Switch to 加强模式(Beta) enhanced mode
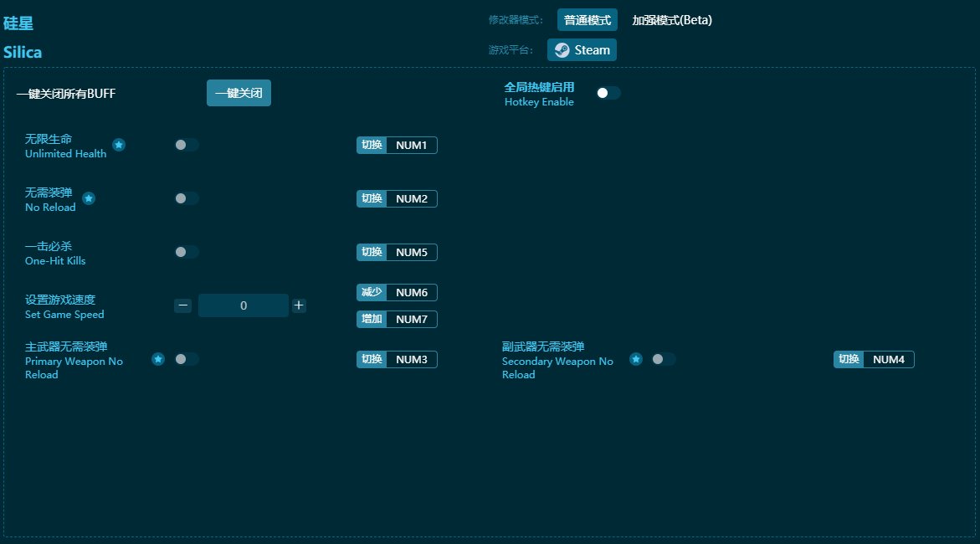The width and height of the screenshot is (980, 544). click(672, 20)
